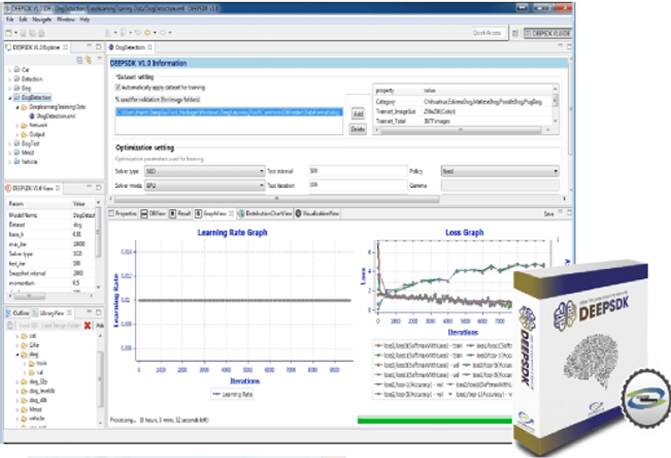The width and height of the screenshot is (671, 458).
Task: Open the Solver type dropdown
Action: (205, 171)
